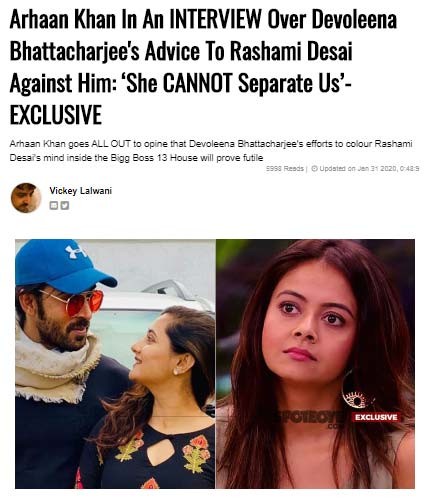Click the red EXCLUSIVE badge on photo

click(x=376, y=417)
